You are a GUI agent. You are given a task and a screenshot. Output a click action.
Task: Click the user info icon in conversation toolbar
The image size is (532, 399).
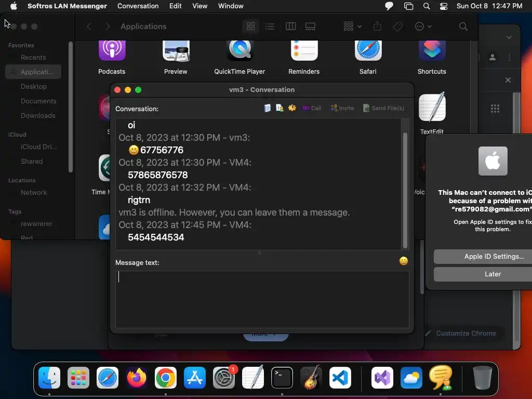click(280, 108)
